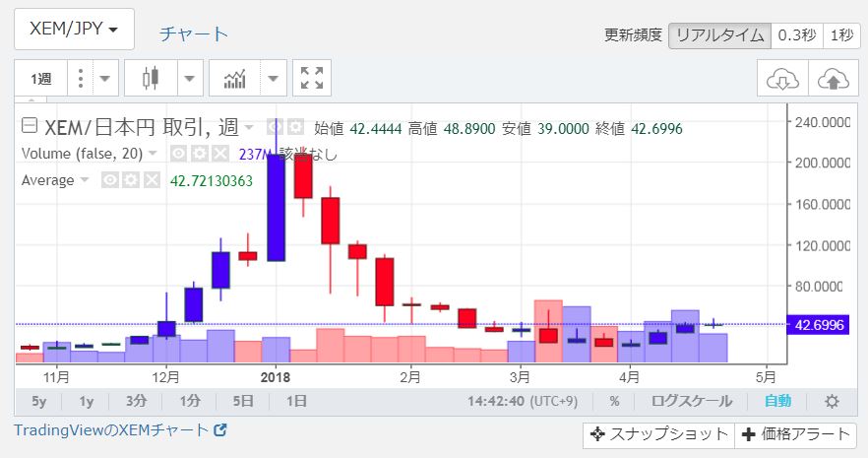Set update frequency to 0.3秒
This screenshot has width=868, height=458.
tap(797, 35)
